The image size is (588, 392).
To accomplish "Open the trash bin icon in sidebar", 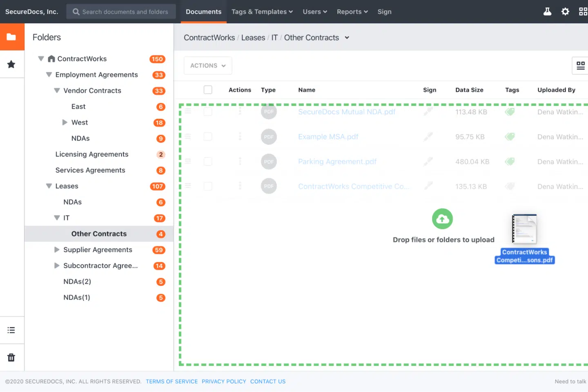I will (11, 357).
